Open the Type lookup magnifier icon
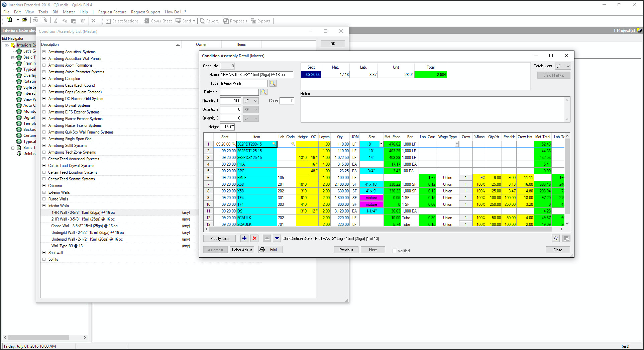 (x=273, y=83)
